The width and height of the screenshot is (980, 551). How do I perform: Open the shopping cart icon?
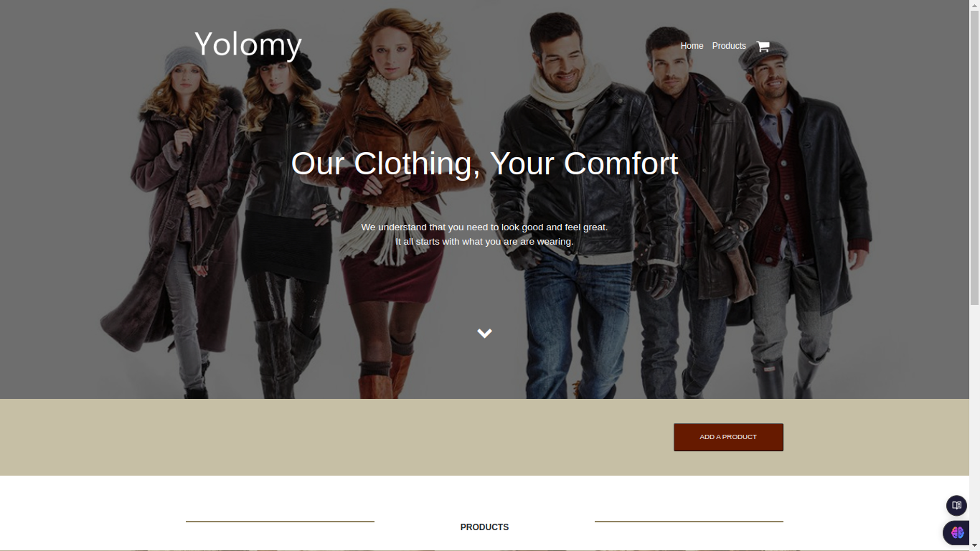click(x=763, y=46)
